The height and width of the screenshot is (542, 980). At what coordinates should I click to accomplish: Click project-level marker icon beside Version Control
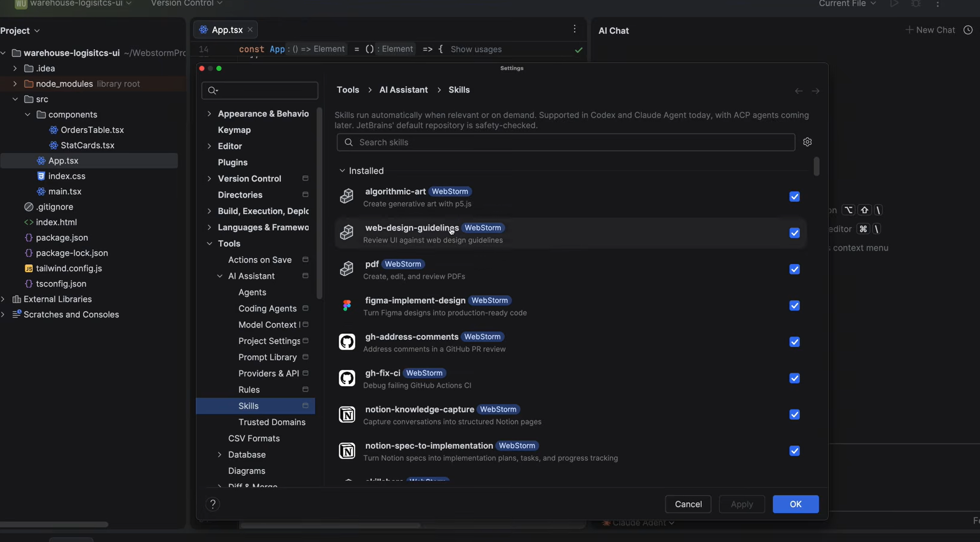pyautogui.click(x=306, y=178)
